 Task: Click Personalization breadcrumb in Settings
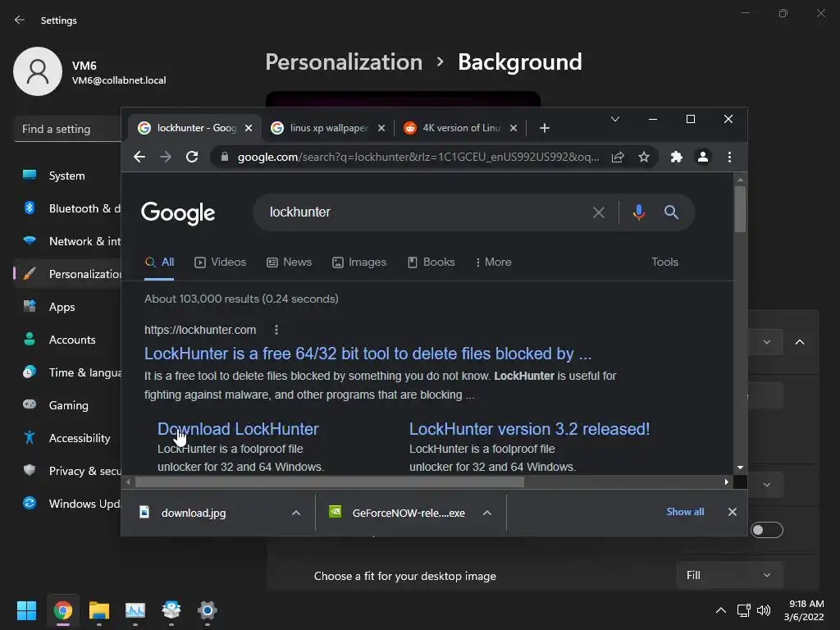tap(344, 62)
